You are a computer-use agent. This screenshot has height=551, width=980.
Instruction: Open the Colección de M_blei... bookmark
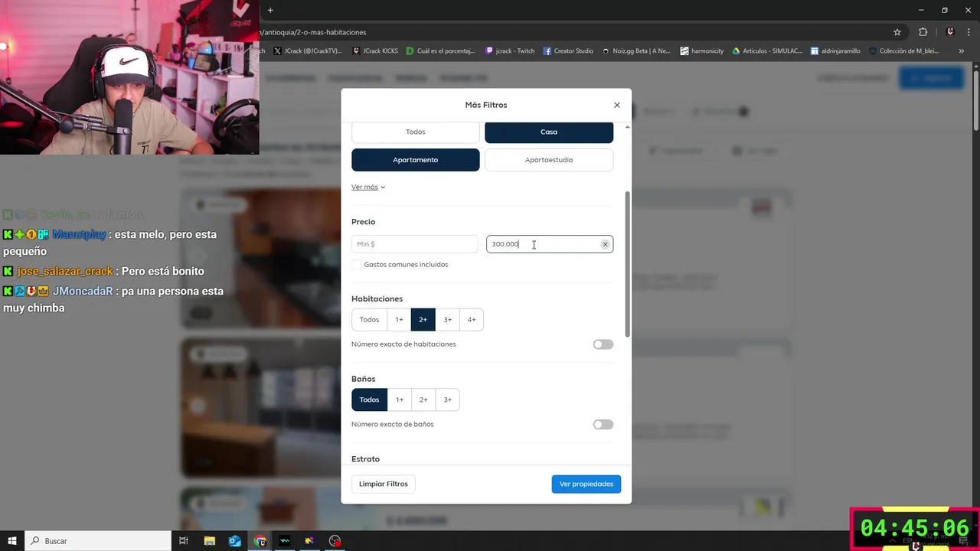(903, 51)
